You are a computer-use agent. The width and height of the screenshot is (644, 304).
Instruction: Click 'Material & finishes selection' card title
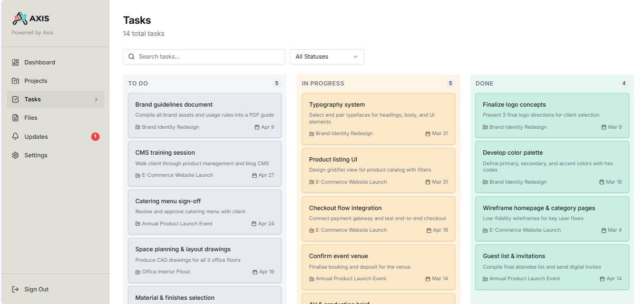tap(175, 298)
